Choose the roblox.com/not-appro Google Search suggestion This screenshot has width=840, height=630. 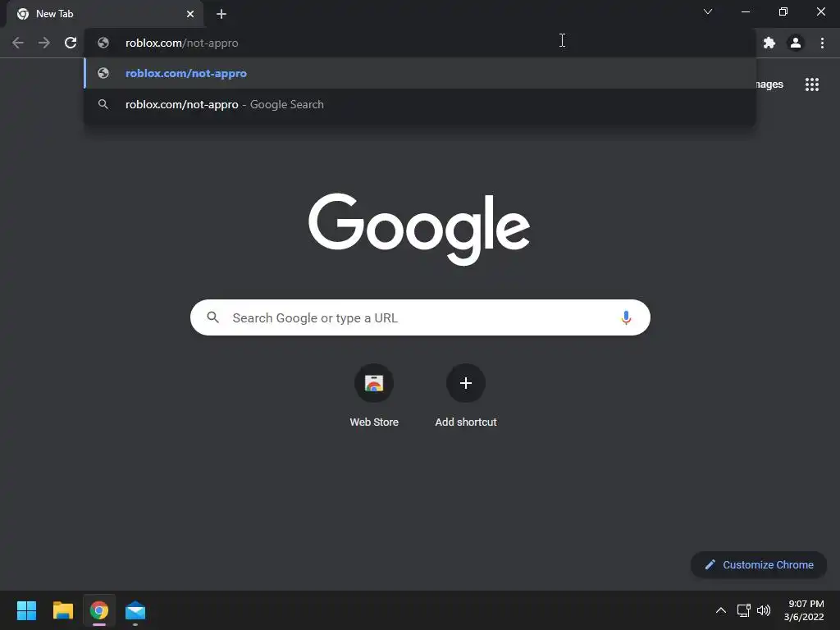click(x=420, y=104)
